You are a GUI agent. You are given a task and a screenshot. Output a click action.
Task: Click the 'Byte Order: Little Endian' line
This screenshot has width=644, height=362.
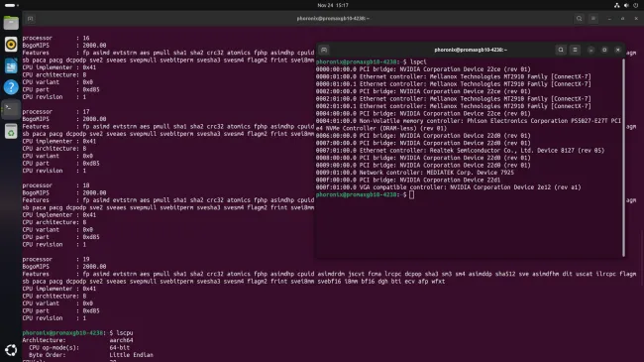coord(91,355)
